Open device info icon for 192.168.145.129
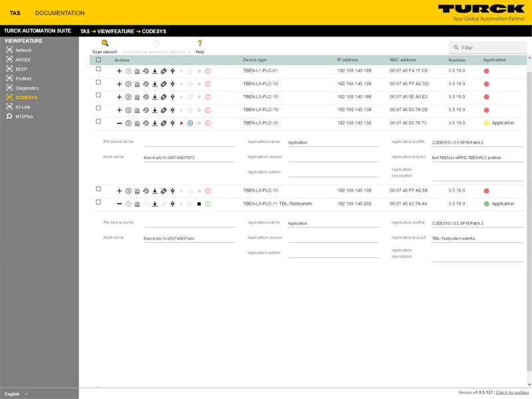The height and width of the screenshot is (399, 532). pos(128,84)
